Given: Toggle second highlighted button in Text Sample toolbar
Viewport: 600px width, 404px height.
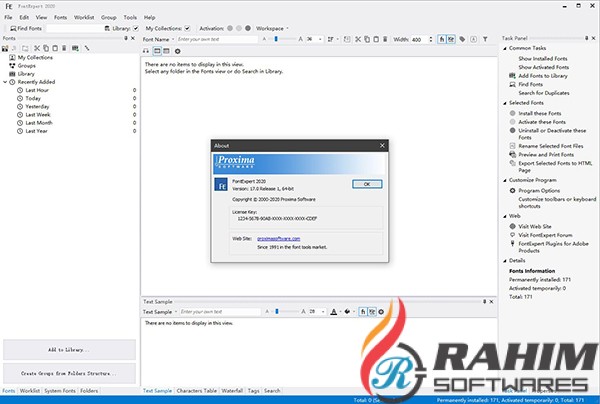Looking at the screenshot, I should pos(372,312).
